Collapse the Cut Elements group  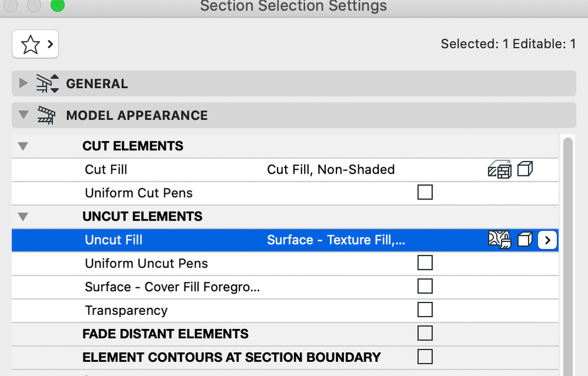pos(23,146)
